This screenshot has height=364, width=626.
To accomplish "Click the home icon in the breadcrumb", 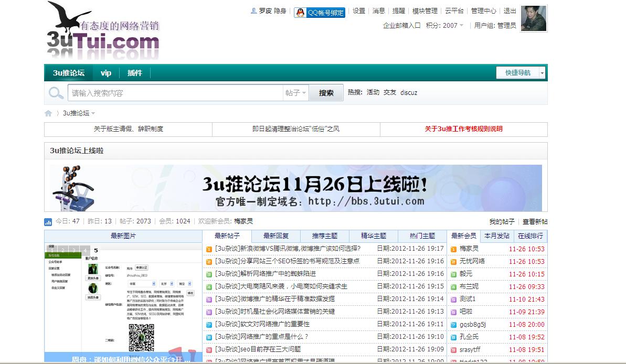I will [48, 113].
